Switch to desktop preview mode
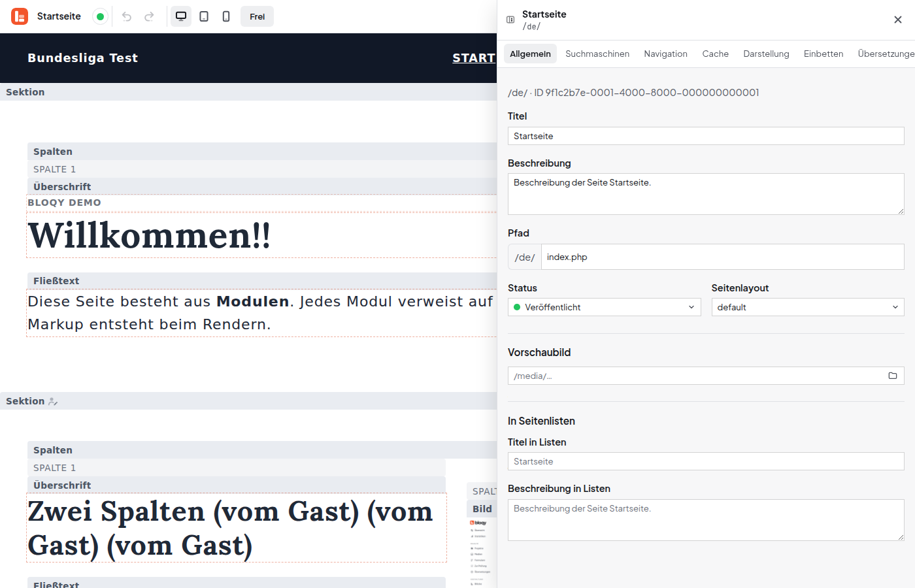Viewport: 915px width, 588px height. tap(181, 16)
